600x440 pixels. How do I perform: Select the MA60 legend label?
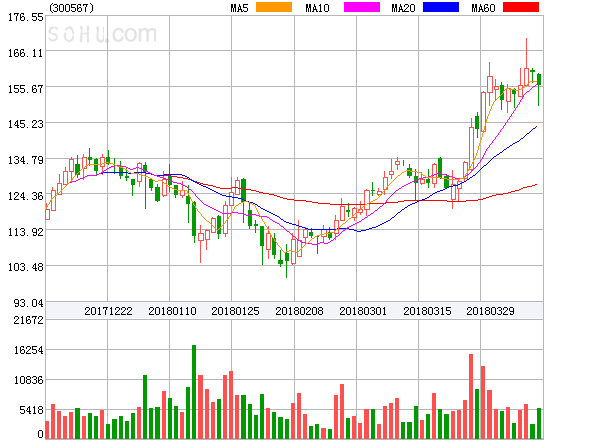tap(483, 8)
